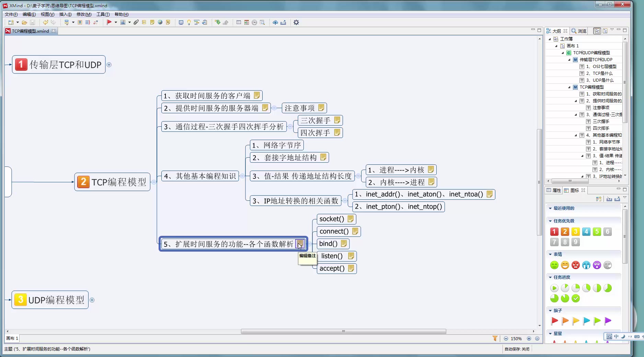This screenshot has width=644, height=357.
Task: Click the 中 input method indicator
Action: point(616,337)
